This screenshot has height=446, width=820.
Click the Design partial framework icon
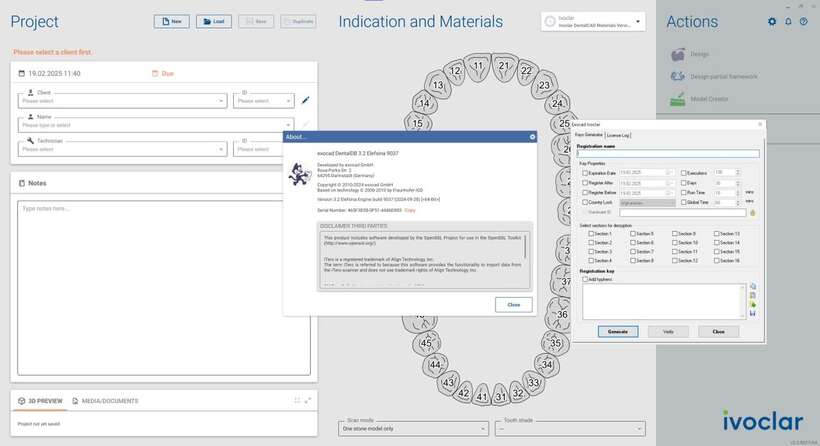677,77
